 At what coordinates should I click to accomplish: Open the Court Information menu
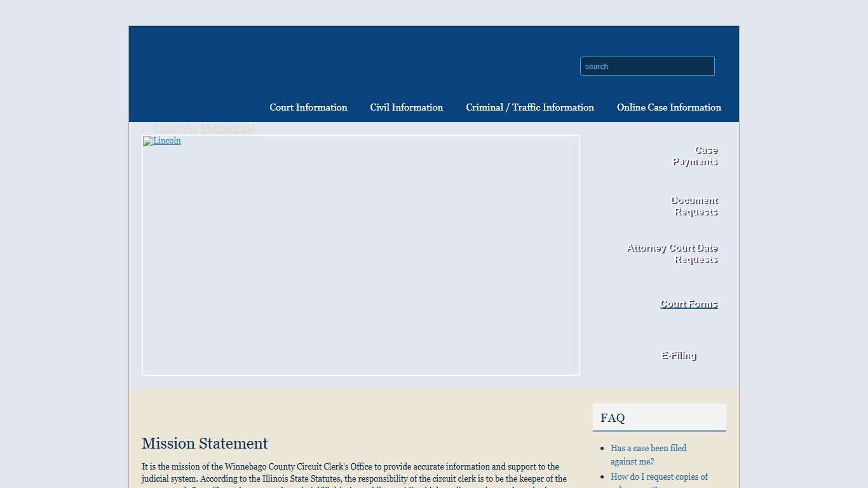coord(308,107)
